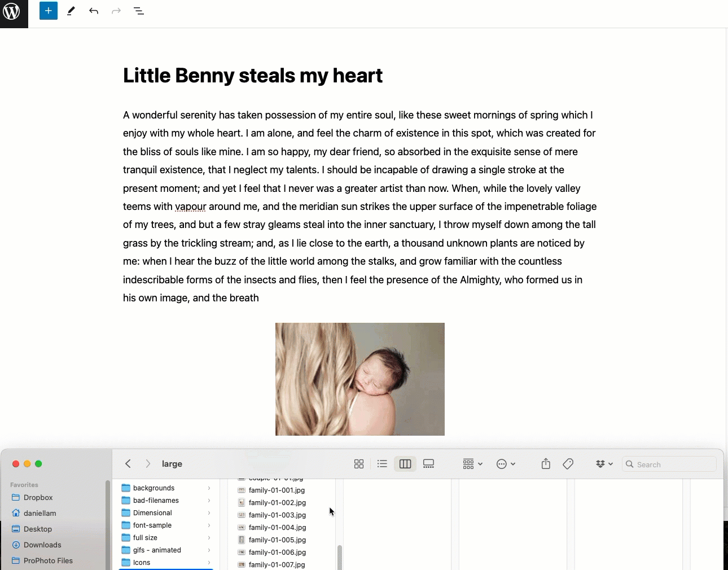Click the Finder red close button
The image size is (728, 570).
[x=16, y=464]
